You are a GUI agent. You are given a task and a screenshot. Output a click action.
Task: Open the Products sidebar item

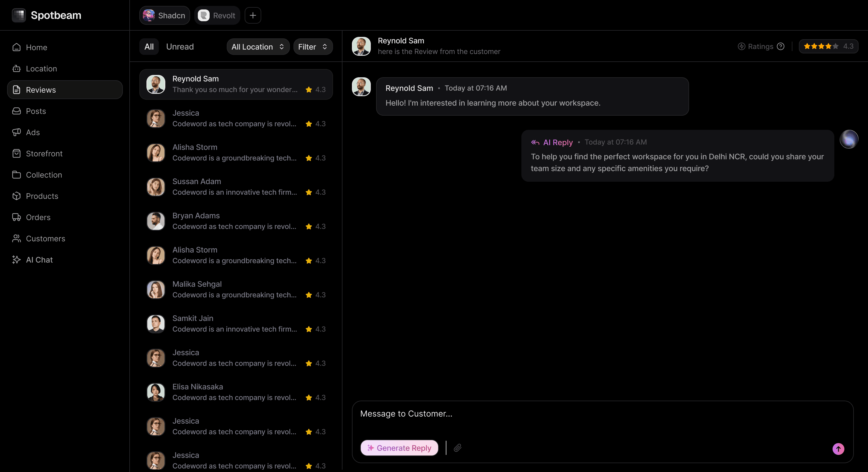42,196
